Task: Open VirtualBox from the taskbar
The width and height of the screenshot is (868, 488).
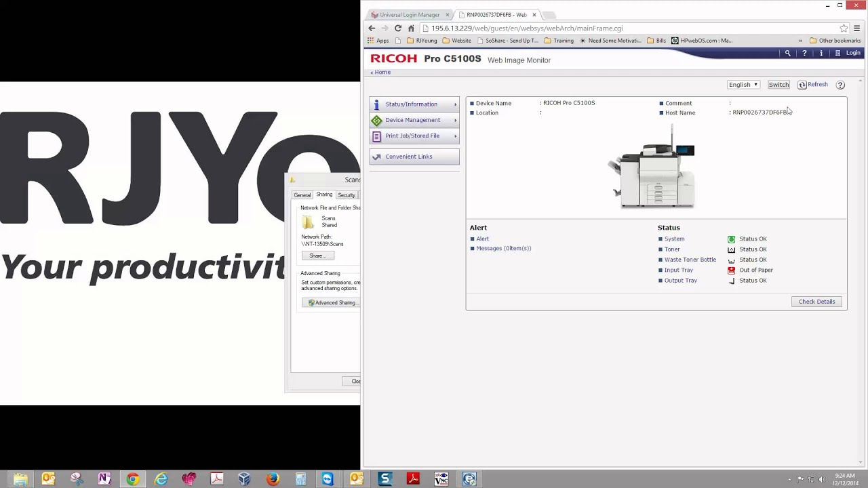Action: tap(245, 479)
